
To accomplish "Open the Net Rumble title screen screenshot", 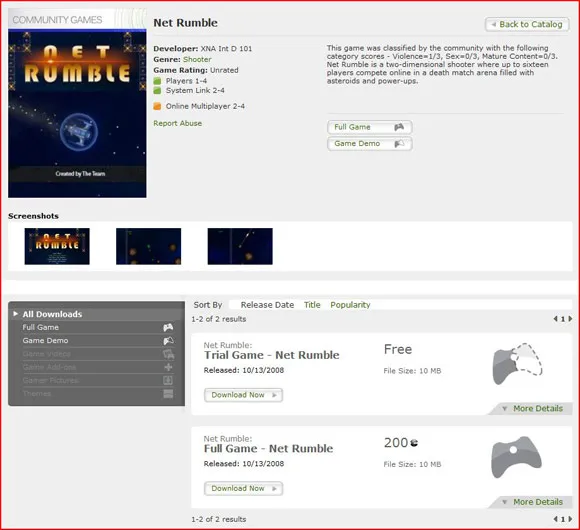I will coord(57,246).
